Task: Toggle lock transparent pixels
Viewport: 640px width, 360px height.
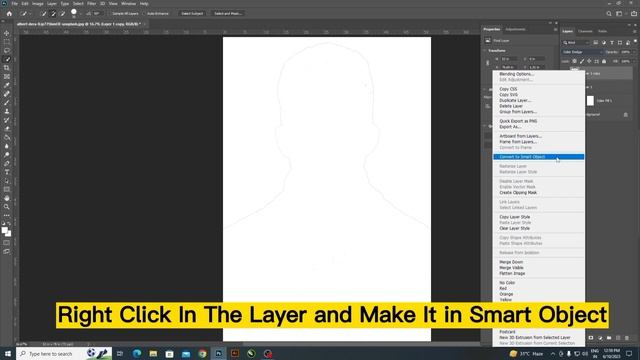Action: coord(575,61)
